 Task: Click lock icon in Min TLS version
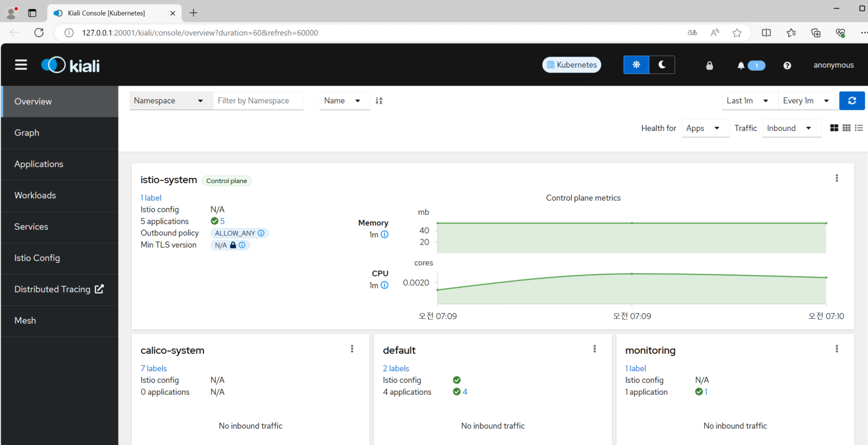click(233, 245)
